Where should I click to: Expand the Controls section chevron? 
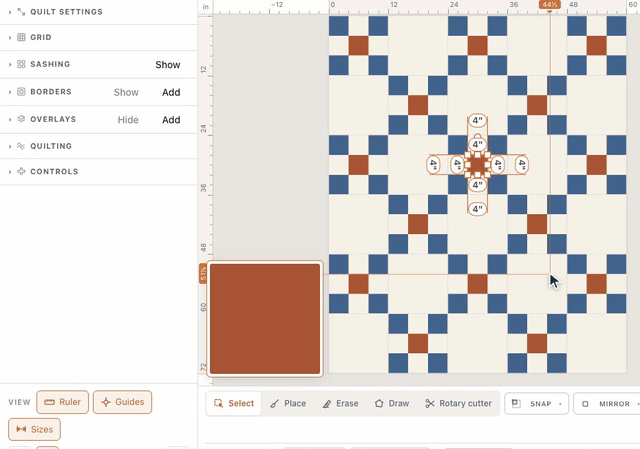point(10,172)
